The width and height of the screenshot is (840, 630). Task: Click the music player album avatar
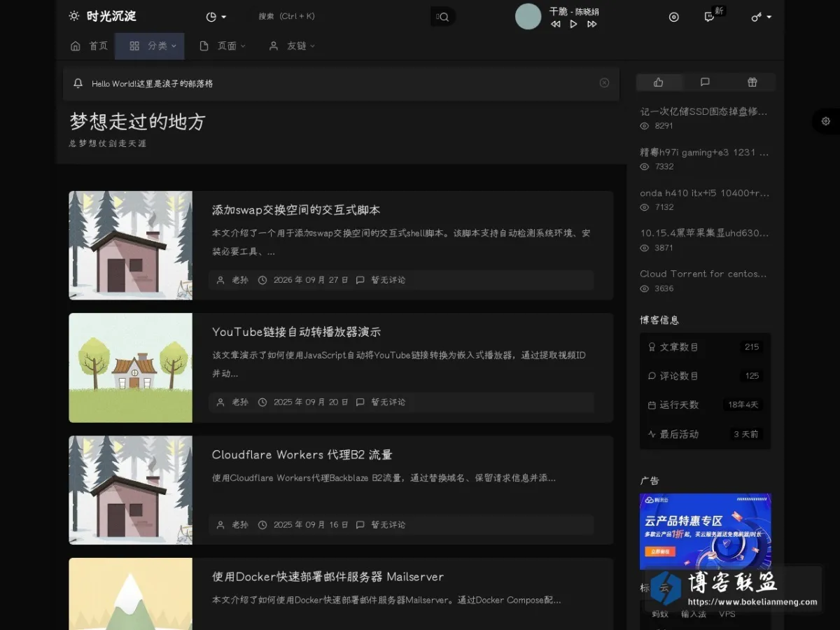[x=528, y=17]
